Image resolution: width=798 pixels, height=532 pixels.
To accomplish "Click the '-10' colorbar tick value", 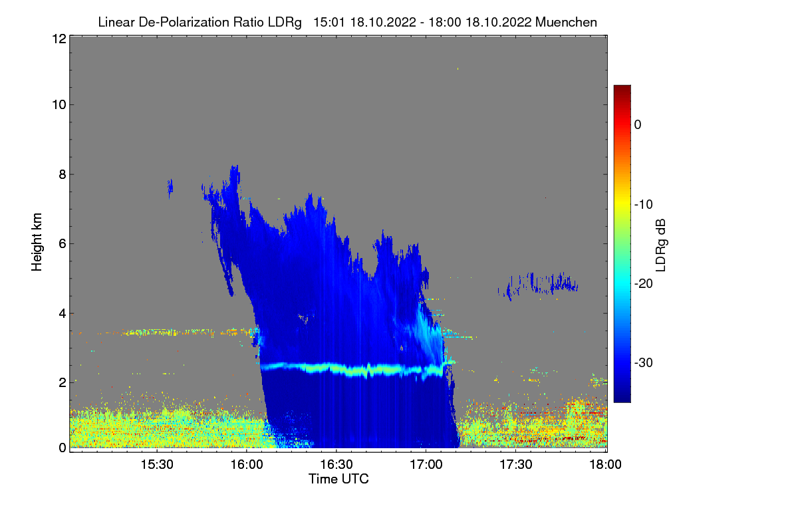I will [644, 204].
